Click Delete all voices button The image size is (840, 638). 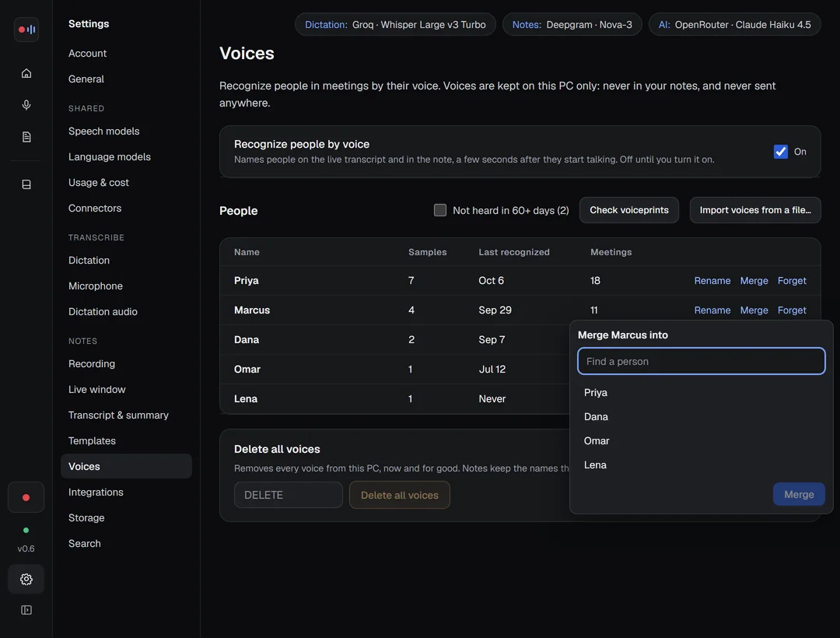point(400,495)
